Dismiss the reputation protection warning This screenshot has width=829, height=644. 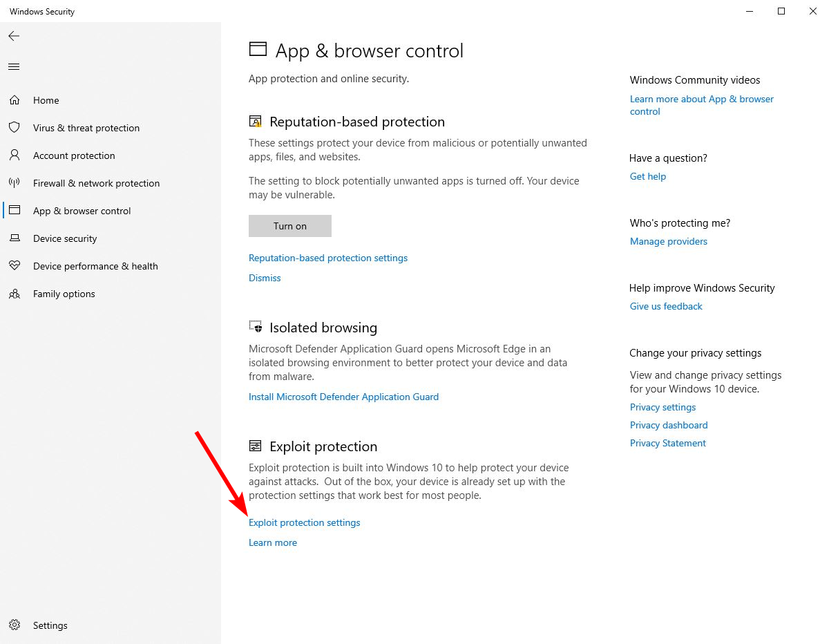point(265,278)
